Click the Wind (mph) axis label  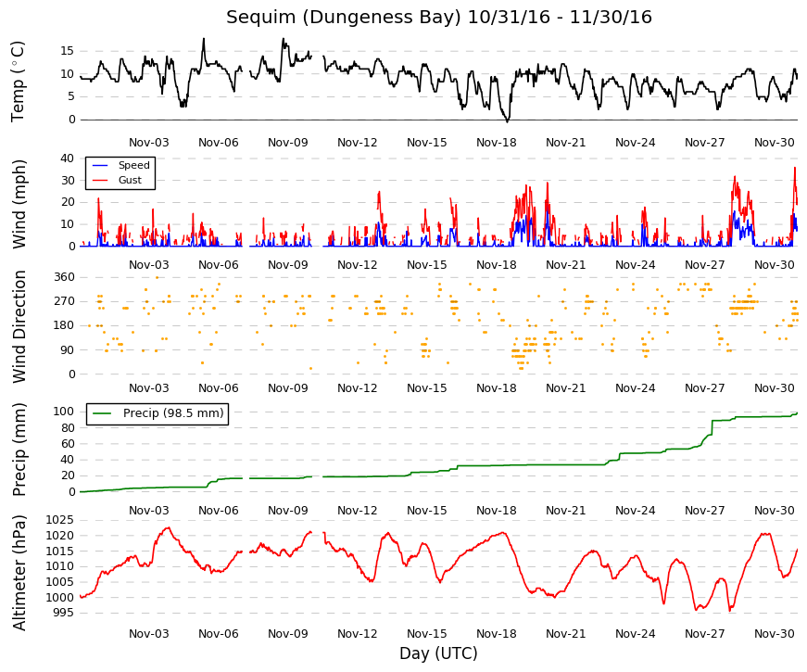[x=19, y=204]
